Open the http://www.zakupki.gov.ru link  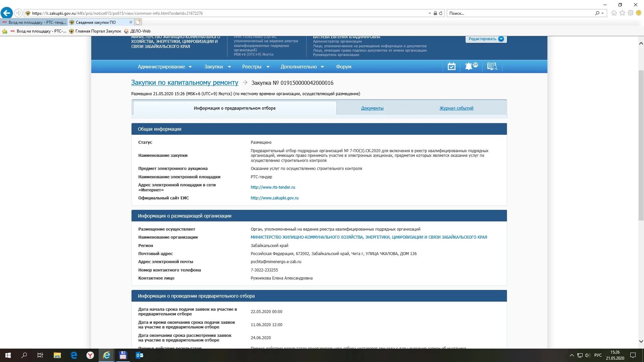pyautogui.click(x=275, y=198)
